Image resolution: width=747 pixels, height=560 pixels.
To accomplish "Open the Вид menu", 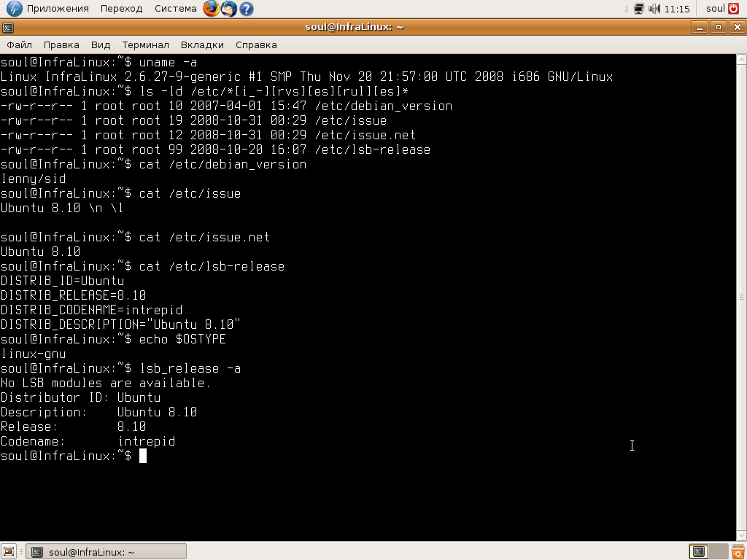I will tap(101, 44).
